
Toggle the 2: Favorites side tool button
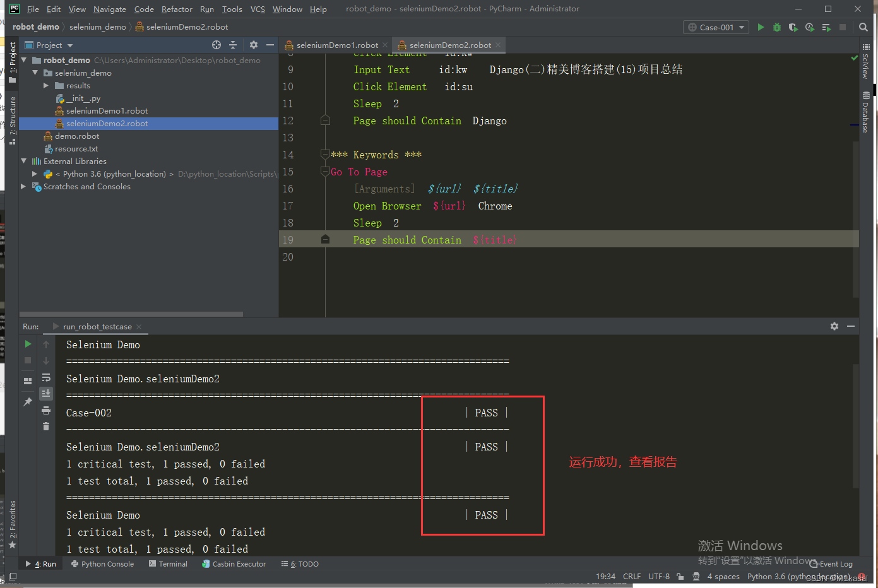pyautogui.click(x=13, y=523)
